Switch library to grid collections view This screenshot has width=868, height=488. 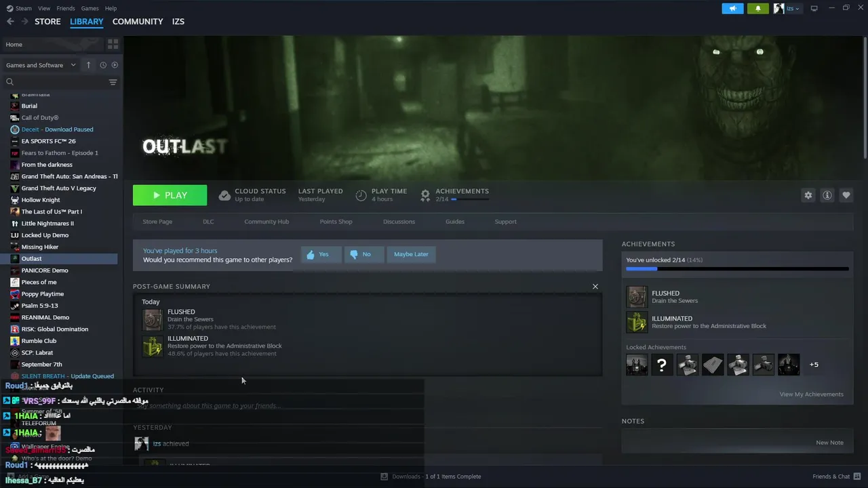coord(113,44)
